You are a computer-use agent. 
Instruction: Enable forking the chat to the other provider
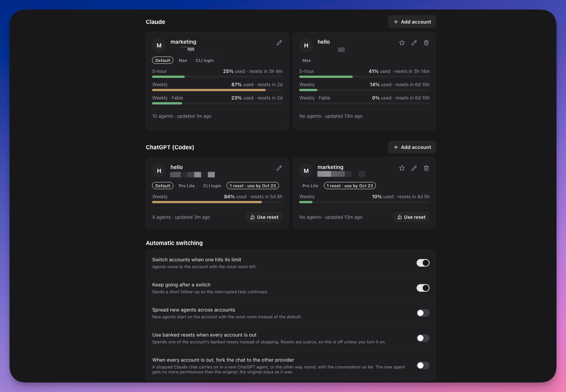[x=423, y=365]
